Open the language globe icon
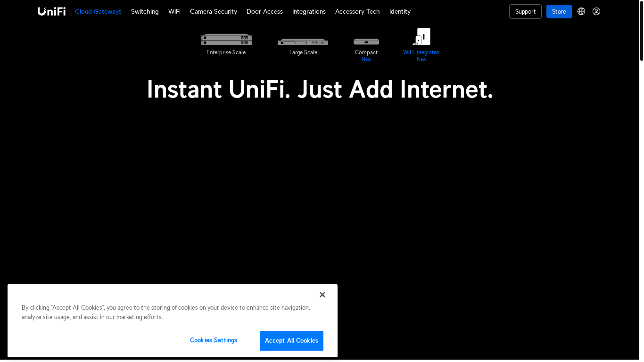Viewport: 644px width, 362px height. pyautogui.click(x=581, y=11)
